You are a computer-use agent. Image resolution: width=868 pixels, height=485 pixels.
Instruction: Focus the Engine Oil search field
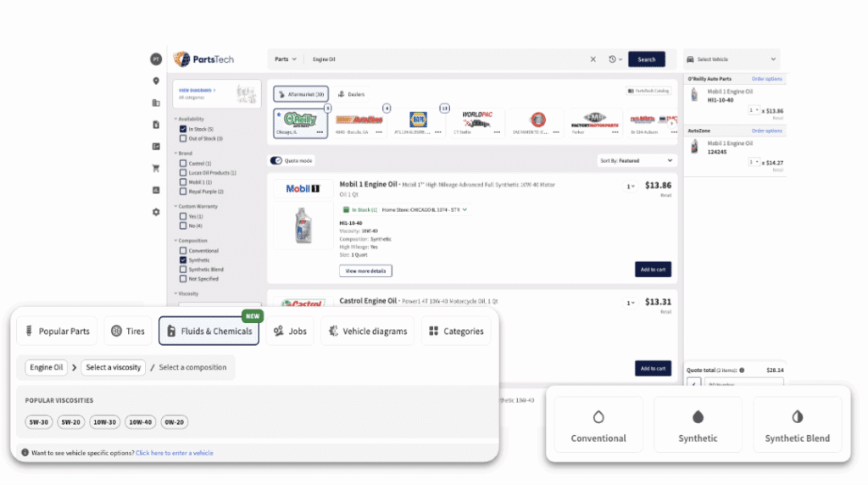click(446, 59)
